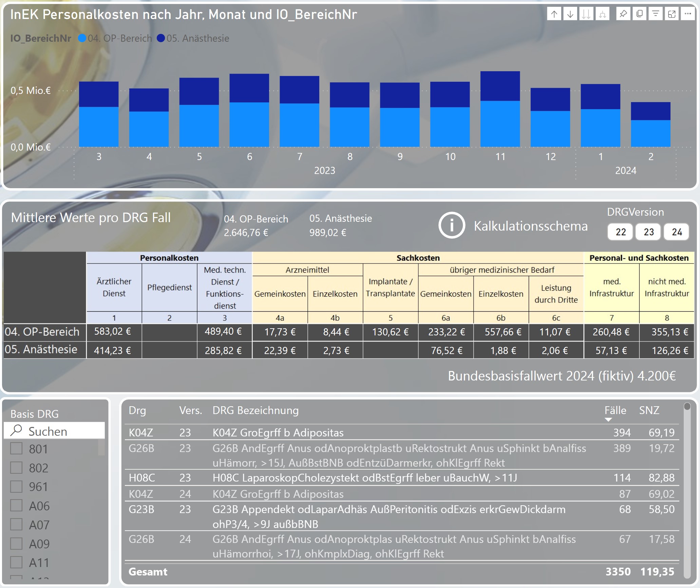Click the Kalkulationsschema info icon
Screen dimensions: 700x588
click(x=452, y=225)
